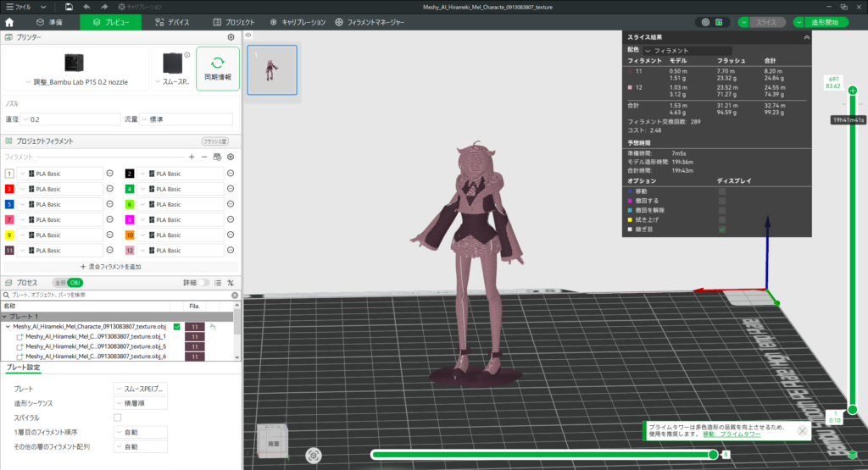Click the layers icon at slider bottom
868x470 pixels.
[x=853, y=455]
